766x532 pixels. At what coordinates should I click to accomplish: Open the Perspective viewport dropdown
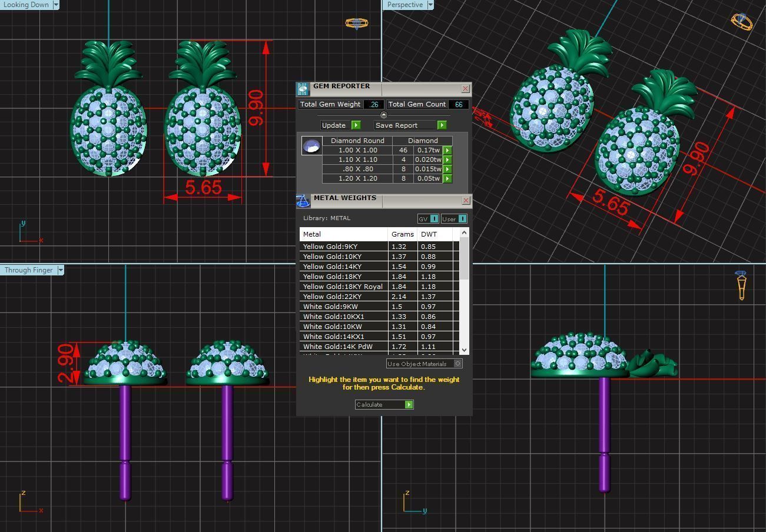(x=430, y=5)
